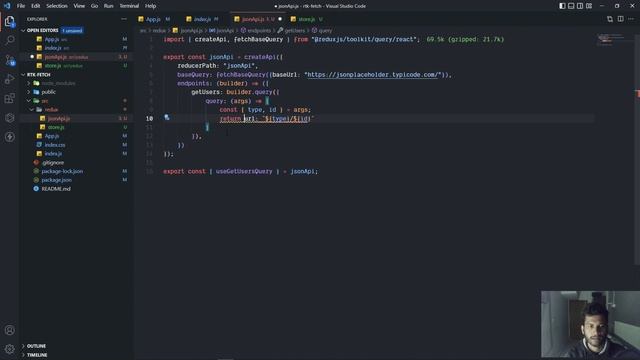Image resolution: width=640 pixels, height=360 pixels.
Task: Open editor more actions ellipsis
Action: pos(631,19)
